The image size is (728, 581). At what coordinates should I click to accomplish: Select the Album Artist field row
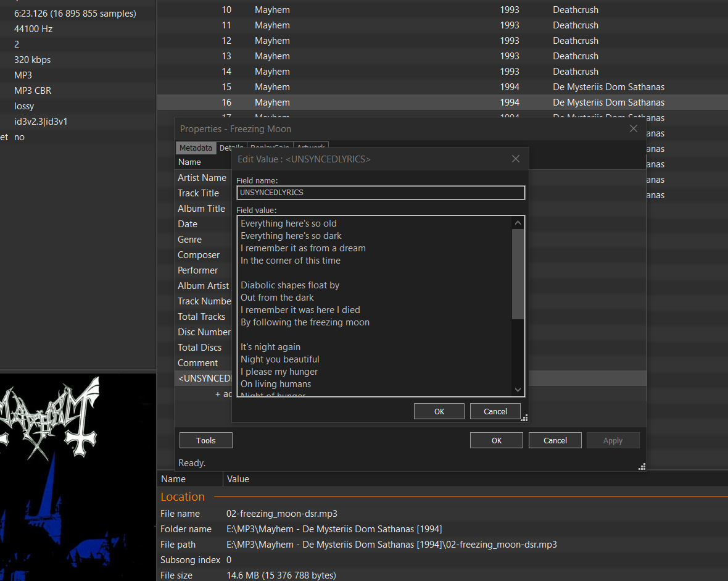pos(204,285)
